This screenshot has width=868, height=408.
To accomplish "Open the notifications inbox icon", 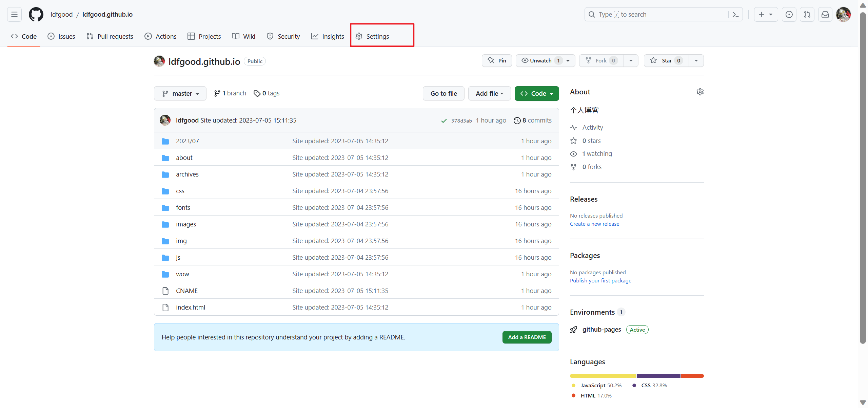I will pos(825,14).
